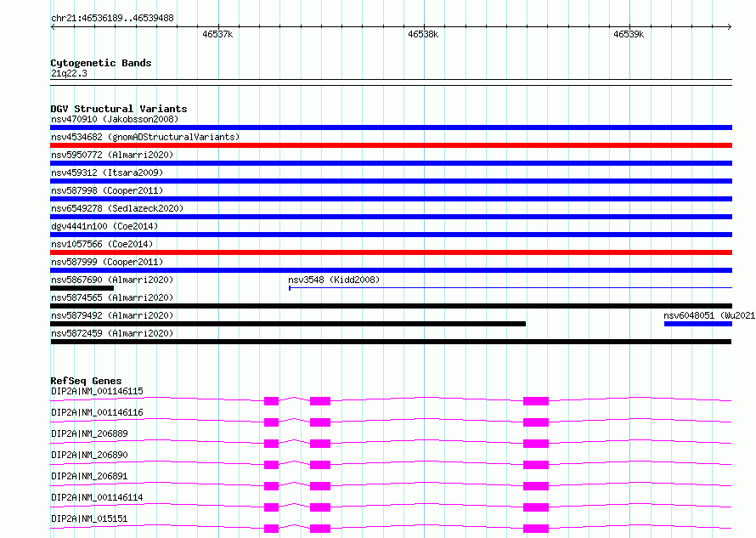The width and height of the screenshot is (756, 538).
Task: Click the DIP2A|NM_001146115 transcript label
Action: point(97,391)
